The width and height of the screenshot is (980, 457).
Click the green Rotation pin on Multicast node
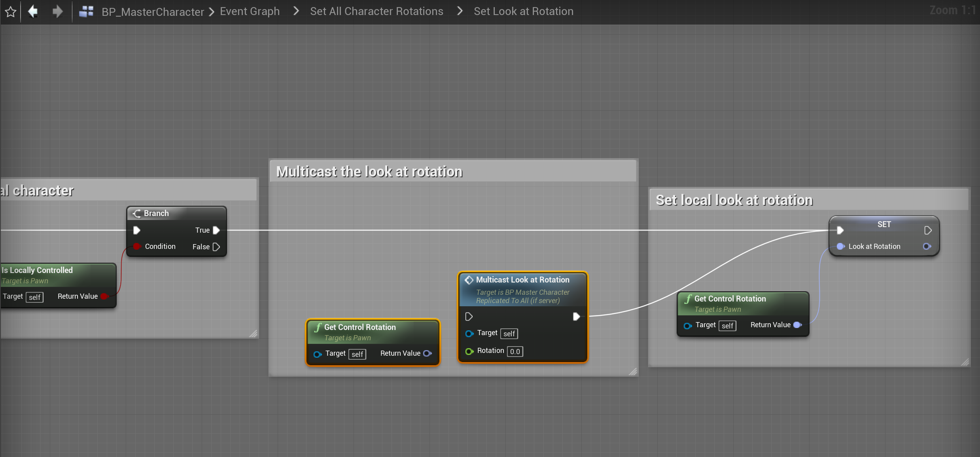click(x=469, y=351)
